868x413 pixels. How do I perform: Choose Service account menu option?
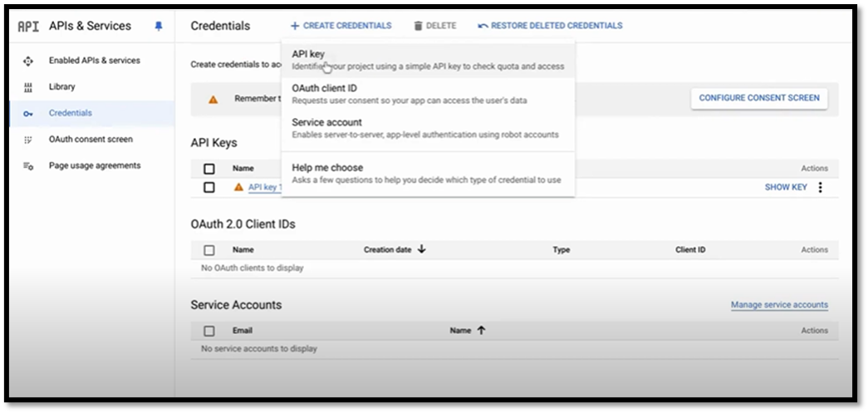(428, 128)
